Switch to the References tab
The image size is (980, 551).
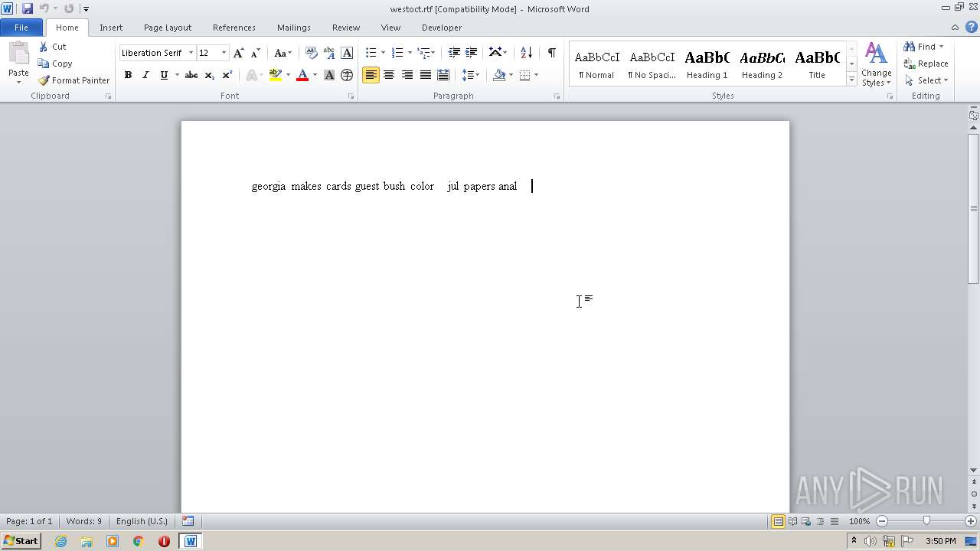point(234,28)
